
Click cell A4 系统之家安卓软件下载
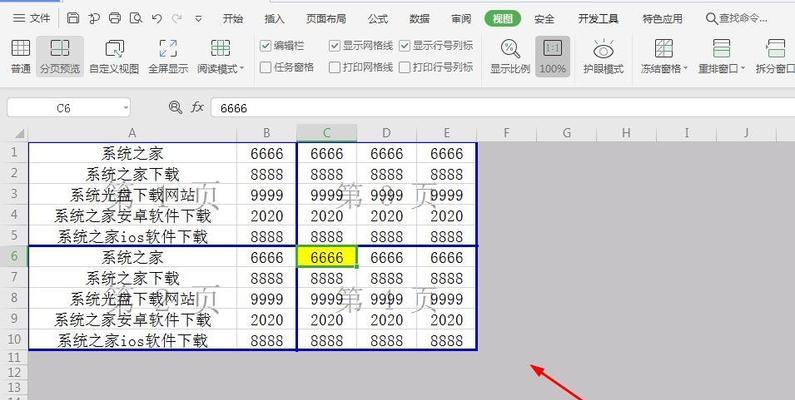tap(132, 216)
